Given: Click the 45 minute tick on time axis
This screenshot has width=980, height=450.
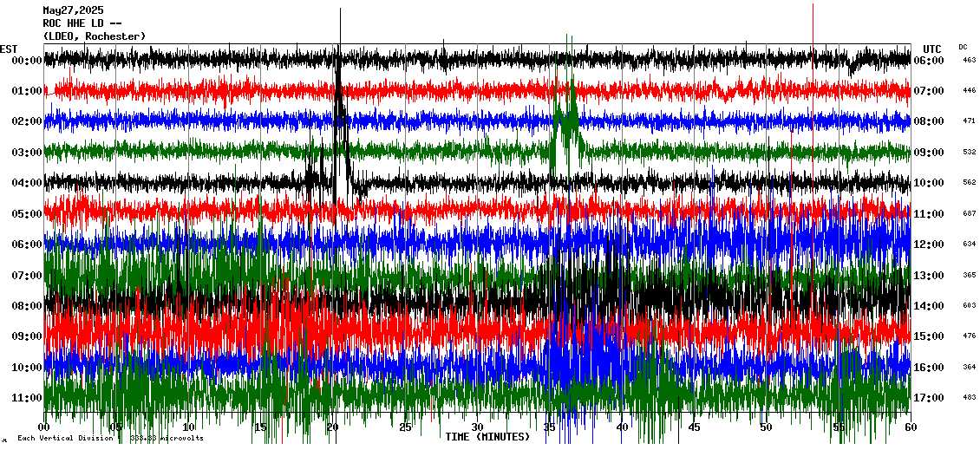Looking at the screenshot, I should (694, 427).
